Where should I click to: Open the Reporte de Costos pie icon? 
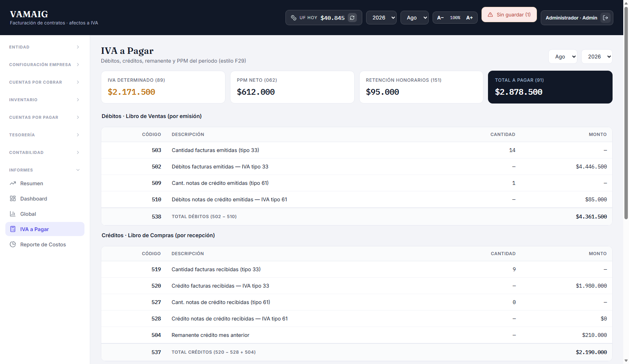click(x=13, y=244)
